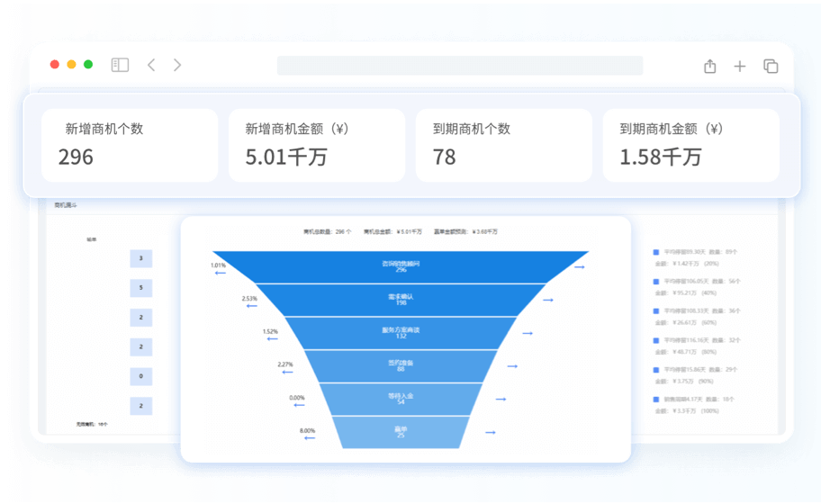Select the funnel stage showing 198

coord(401,299)
